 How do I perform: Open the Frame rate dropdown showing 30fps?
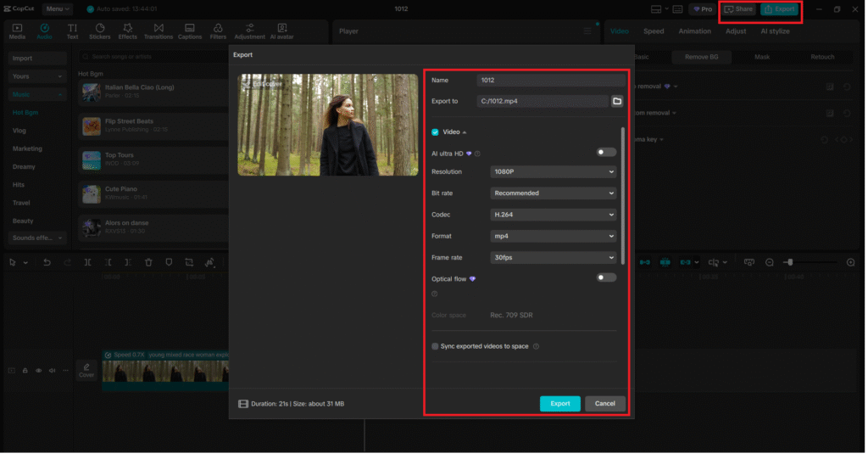(554, 258)
